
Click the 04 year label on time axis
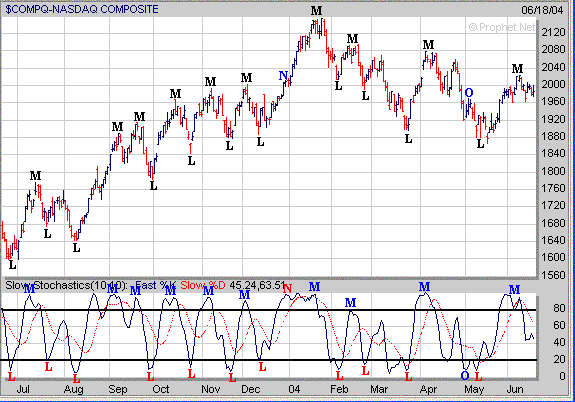[x=294, y=389]
